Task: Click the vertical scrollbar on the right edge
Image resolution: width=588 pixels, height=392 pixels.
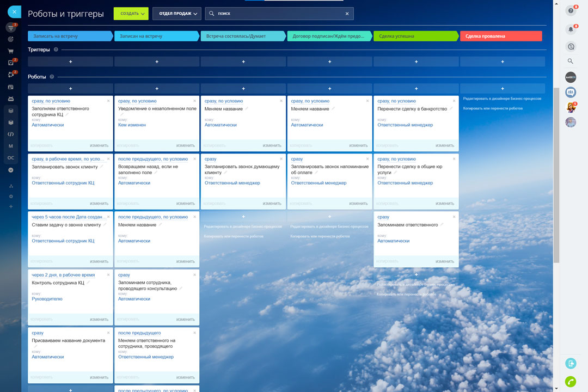Action: [x=559, y=163]
